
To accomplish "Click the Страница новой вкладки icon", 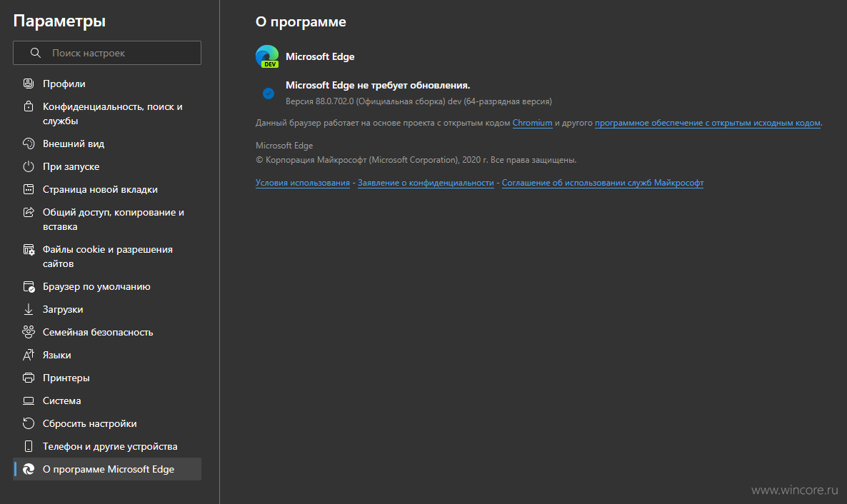I will (x=29, y=189).
